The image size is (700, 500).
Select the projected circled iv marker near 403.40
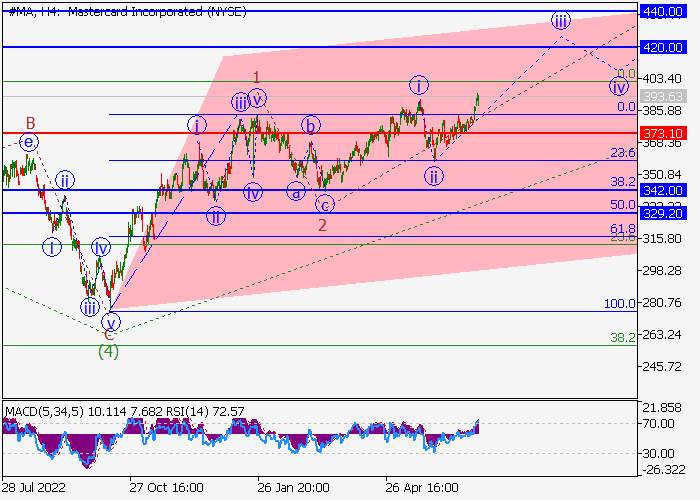point(619,87)
